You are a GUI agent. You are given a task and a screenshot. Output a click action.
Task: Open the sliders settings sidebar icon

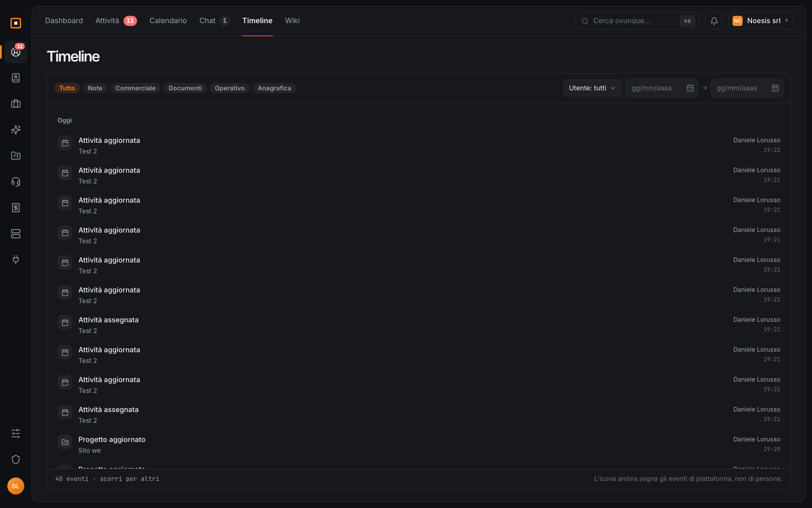pyautogui.click(x=16, y=433)
